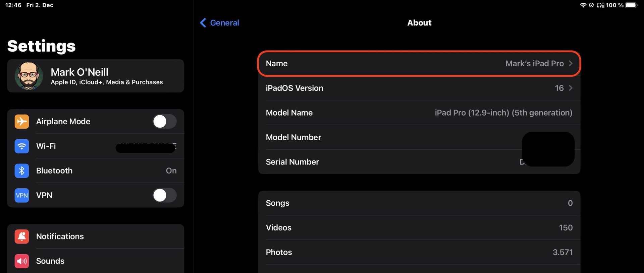Tap the Wi-Fi status bar icon
The image size is (644, 273).
point(583,5)
